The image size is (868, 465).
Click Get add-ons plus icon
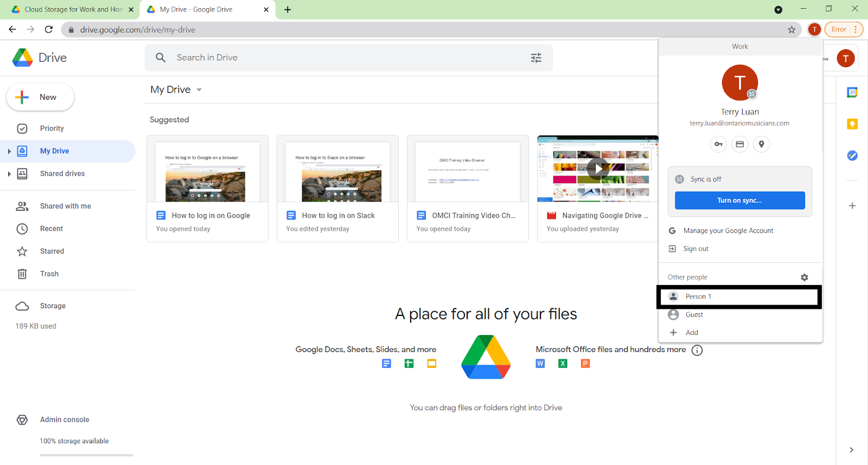[852, 206]
